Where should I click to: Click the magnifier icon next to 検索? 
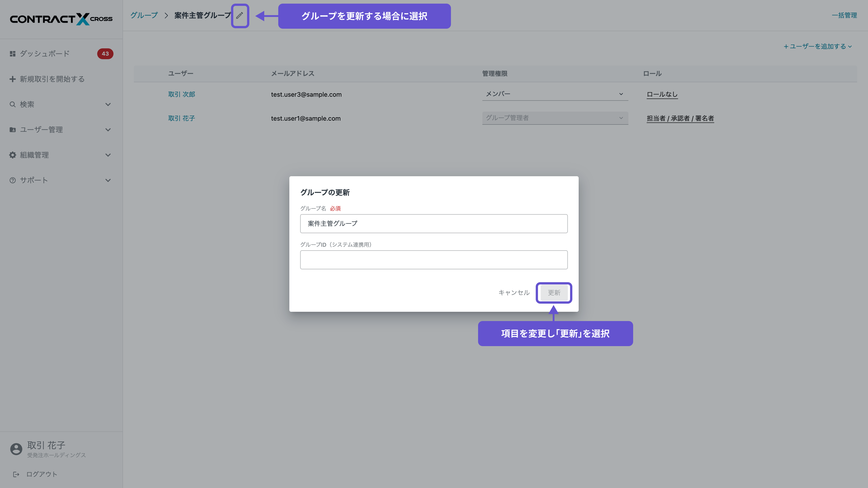(x=12, y=104)
